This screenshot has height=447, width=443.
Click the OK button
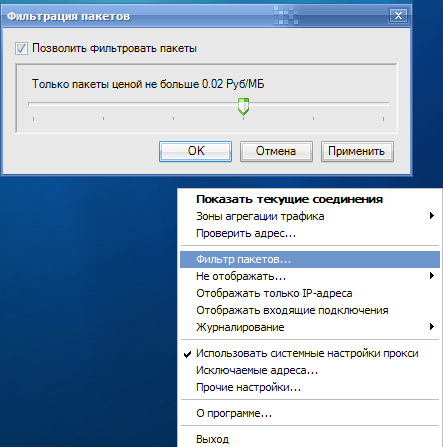[195, 151]
